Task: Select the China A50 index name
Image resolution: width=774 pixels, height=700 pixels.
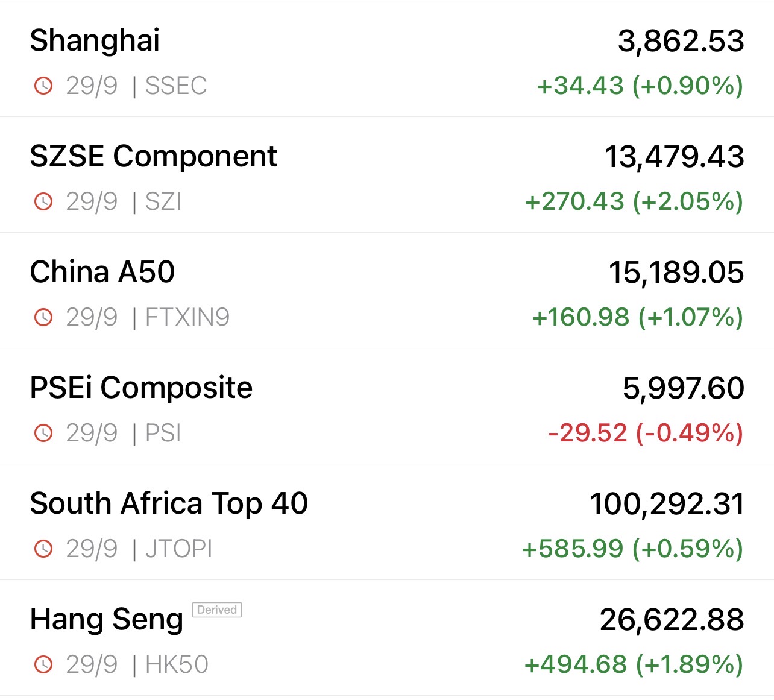Action: tap(102, 273)
